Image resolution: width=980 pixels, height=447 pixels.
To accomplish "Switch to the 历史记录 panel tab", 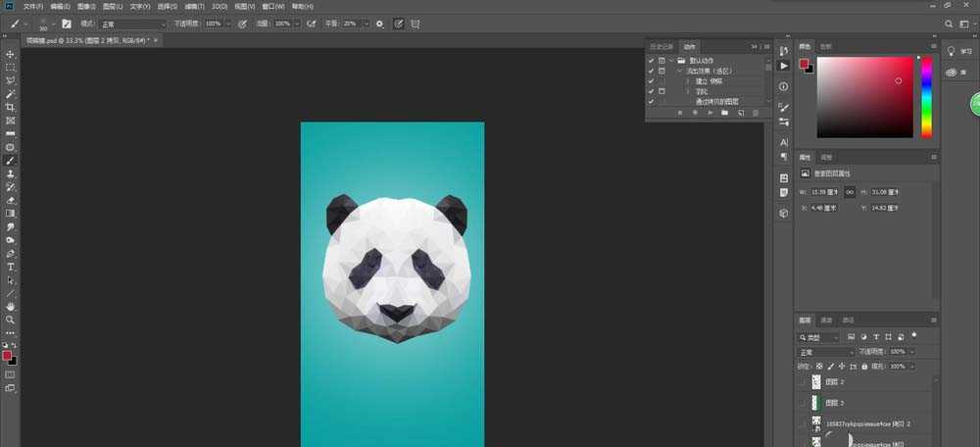I will [662, 46].
